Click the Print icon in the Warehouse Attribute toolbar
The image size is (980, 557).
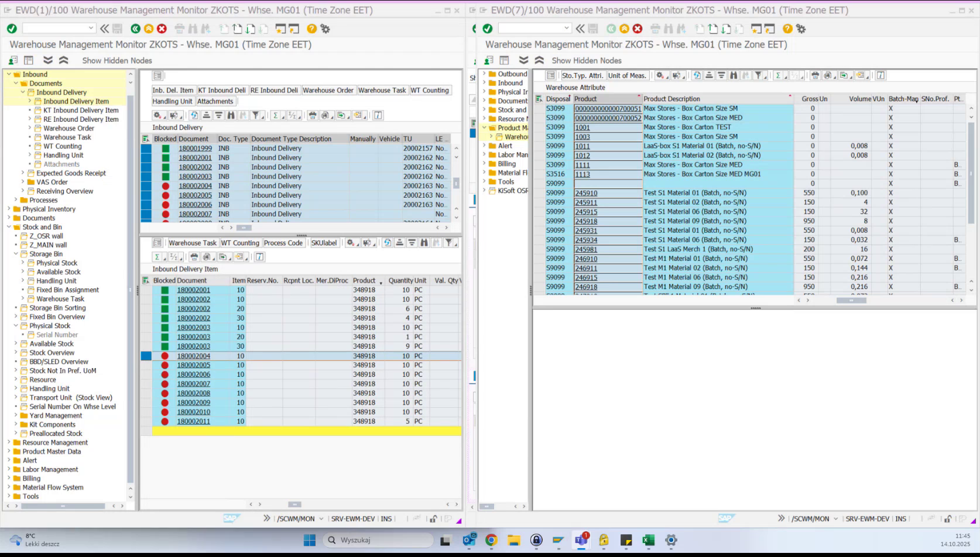815,75
